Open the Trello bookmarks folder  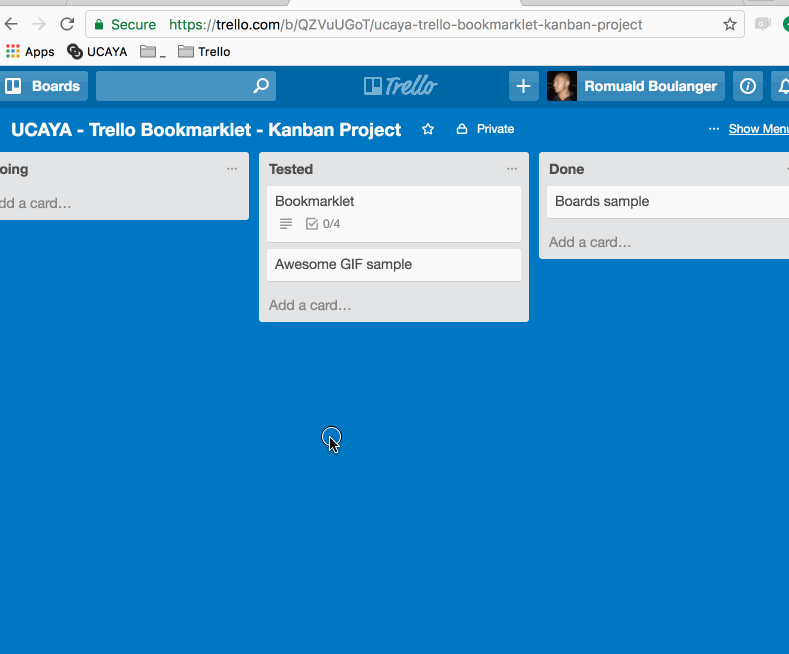204,51
